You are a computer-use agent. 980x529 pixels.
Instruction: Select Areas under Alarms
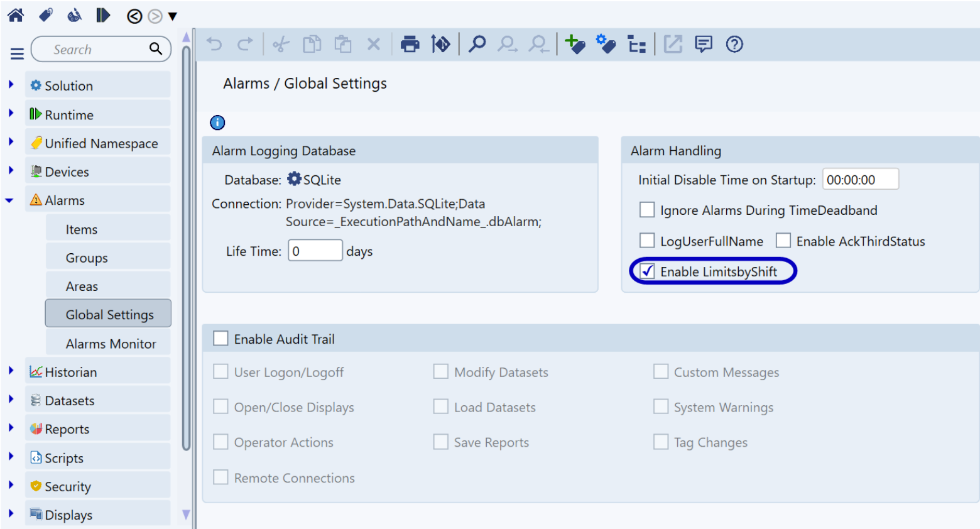(x=108, y=286)
